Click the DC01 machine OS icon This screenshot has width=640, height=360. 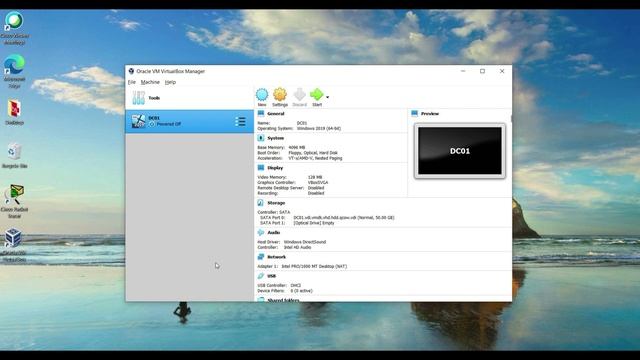pos(138,121)
